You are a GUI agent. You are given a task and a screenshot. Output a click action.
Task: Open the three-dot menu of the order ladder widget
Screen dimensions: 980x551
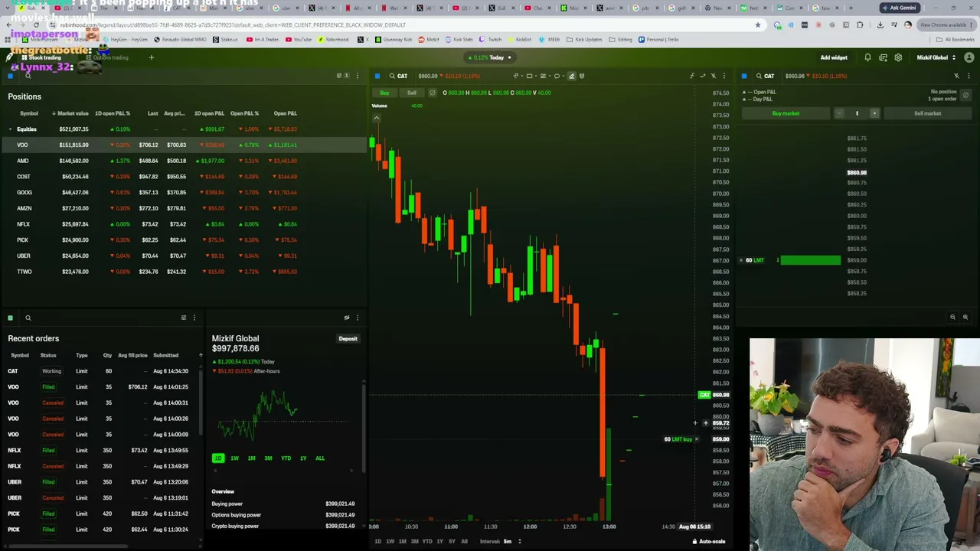tap(969, 76)
